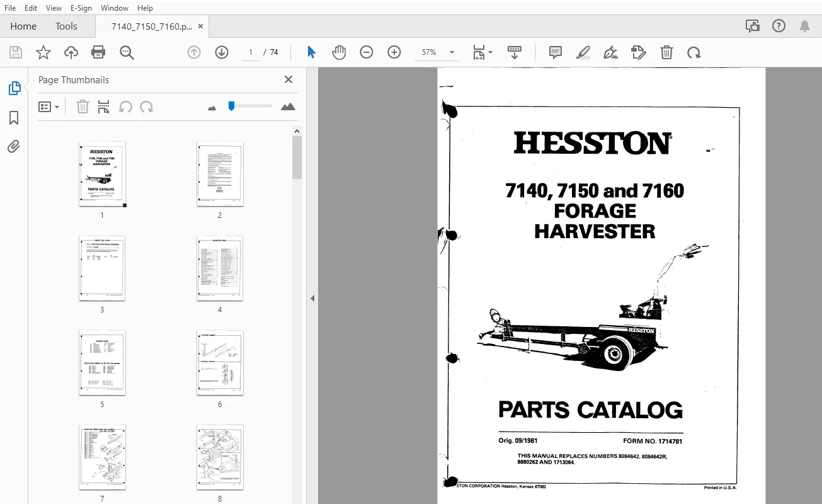Collapse the left navigation pane arrow
This screenshot has width=822, height=504.
point(312,298)
